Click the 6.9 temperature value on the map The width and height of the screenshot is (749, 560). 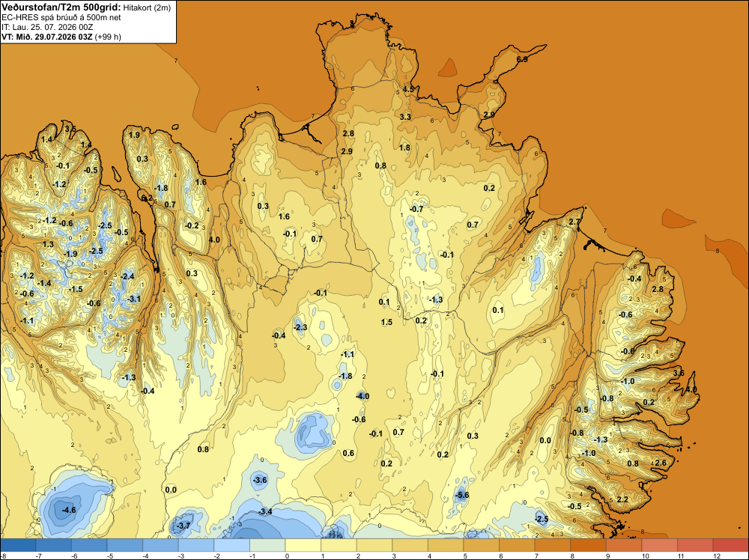(522, 59)
